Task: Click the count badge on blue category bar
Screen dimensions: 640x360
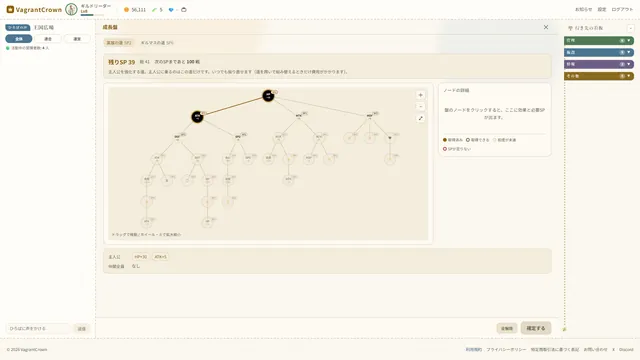Action: point(622,52)
